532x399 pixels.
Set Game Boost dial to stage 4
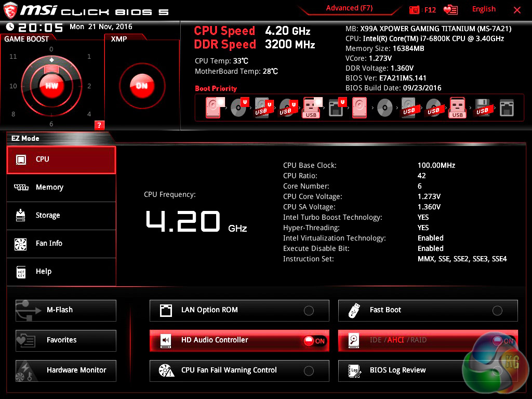point(89,114)
